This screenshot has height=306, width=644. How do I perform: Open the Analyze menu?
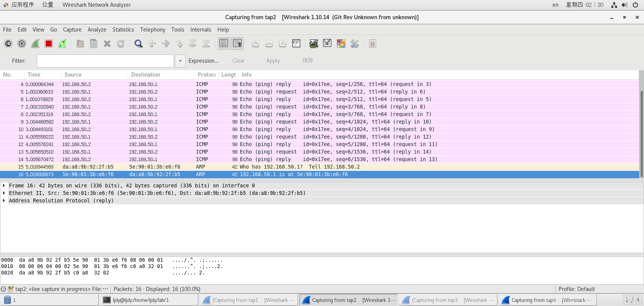point(97,30)
